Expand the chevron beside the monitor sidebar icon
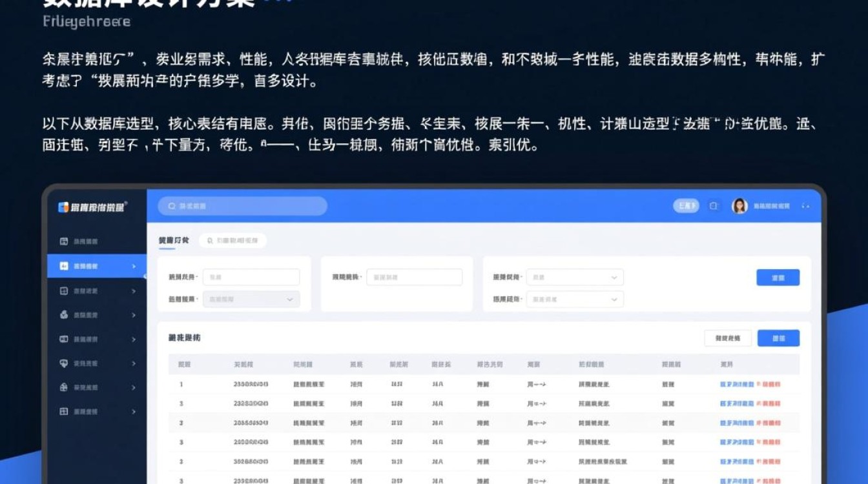 coord(134,339)
